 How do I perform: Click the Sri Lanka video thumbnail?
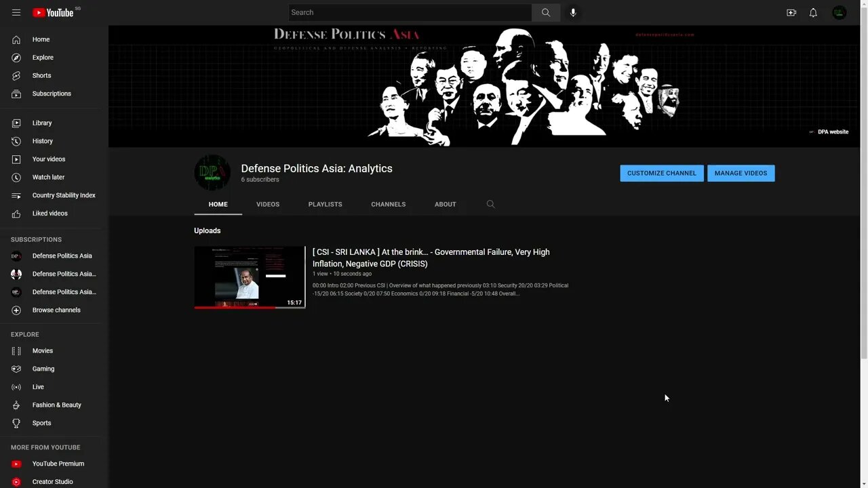[250, 277]
